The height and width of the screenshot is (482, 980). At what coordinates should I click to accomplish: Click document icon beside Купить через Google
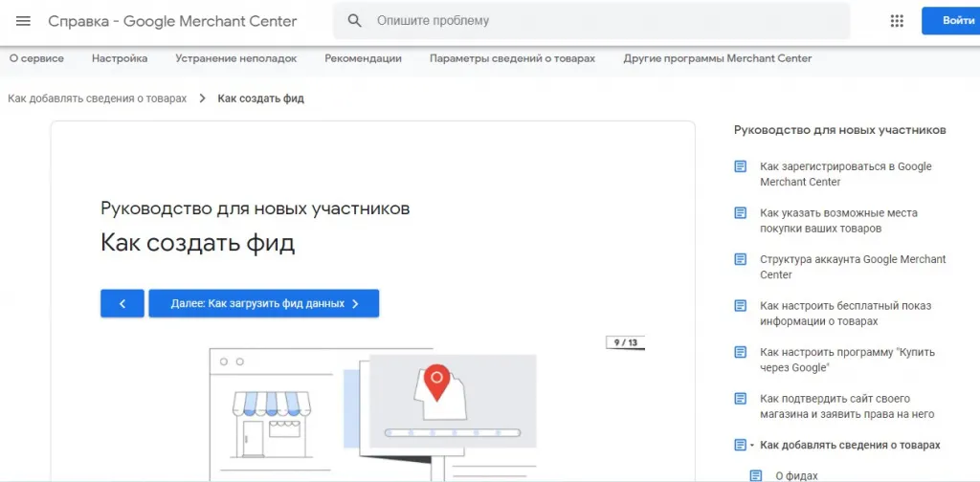point(740,352)
